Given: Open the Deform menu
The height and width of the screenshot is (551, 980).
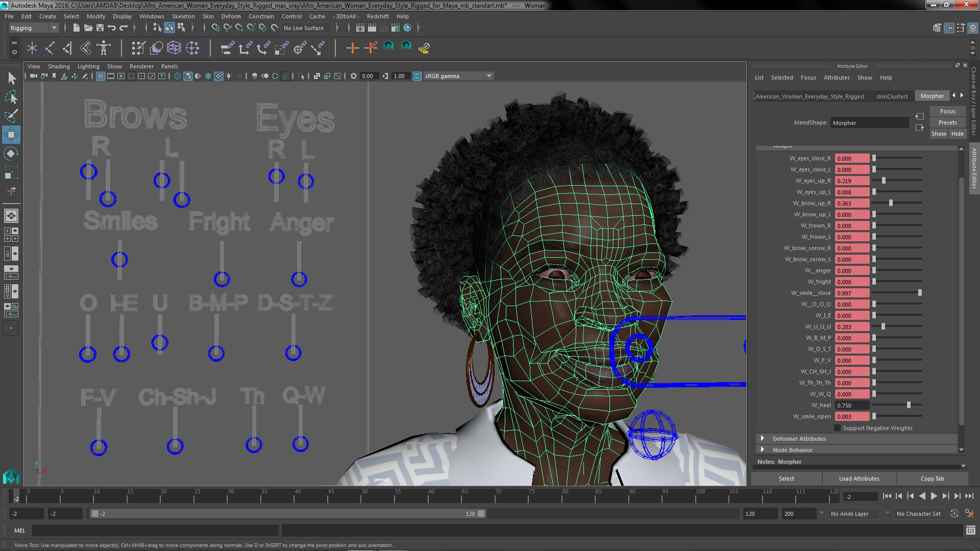Looking at the screenshot, I should point(231,16).
